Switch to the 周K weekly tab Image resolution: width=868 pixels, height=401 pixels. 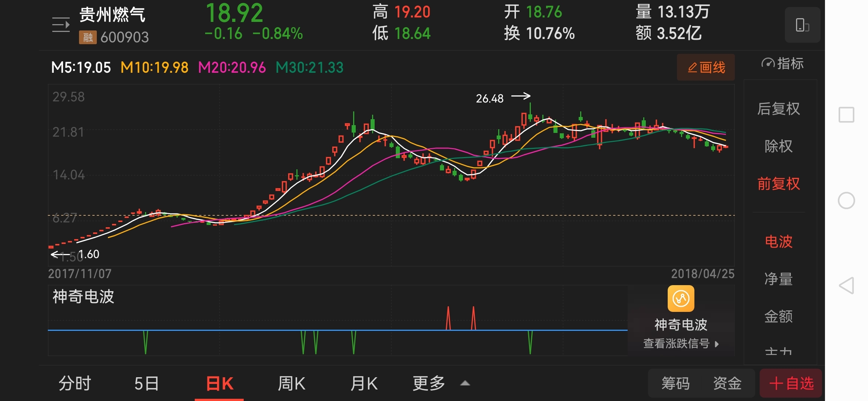(x=292, y=383)
